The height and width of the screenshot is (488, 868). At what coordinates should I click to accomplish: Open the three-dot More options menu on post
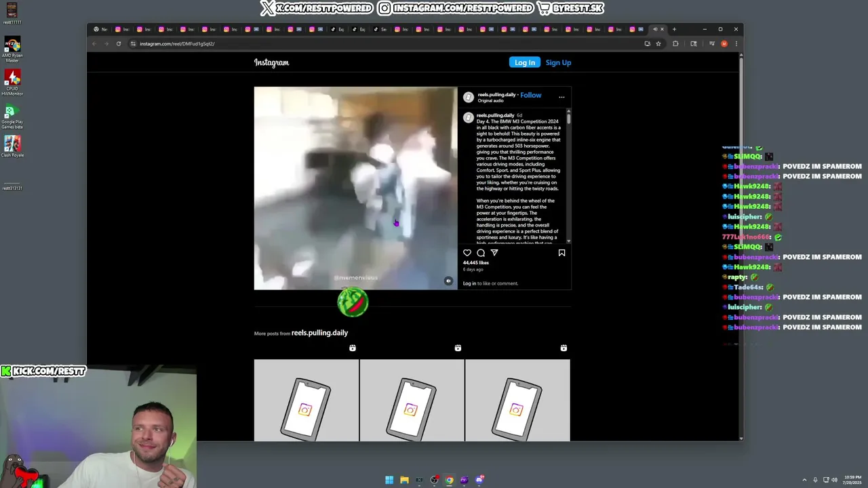point(561,97)
